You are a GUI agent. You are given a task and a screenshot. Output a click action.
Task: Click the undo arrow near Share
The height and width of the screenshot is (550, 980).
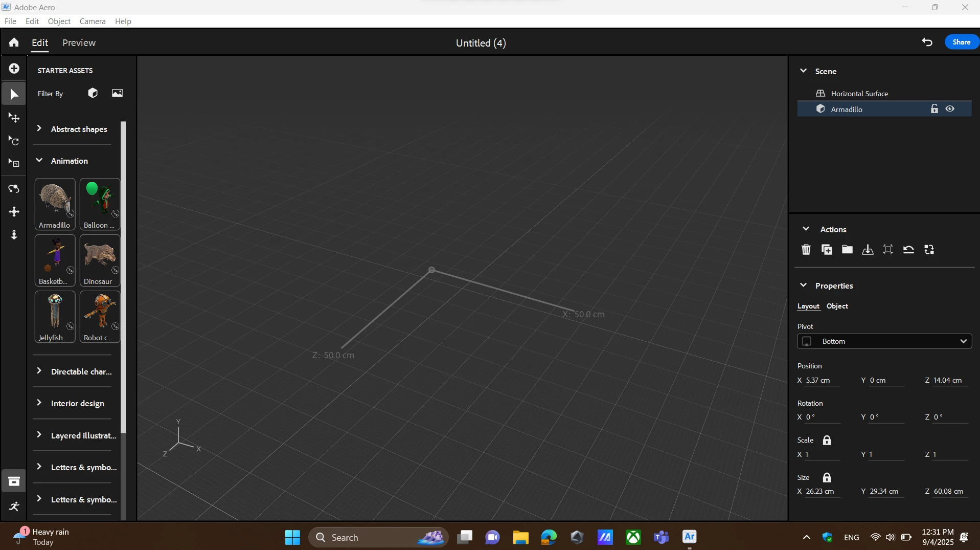pyautogui.click(x=927, y=42)
